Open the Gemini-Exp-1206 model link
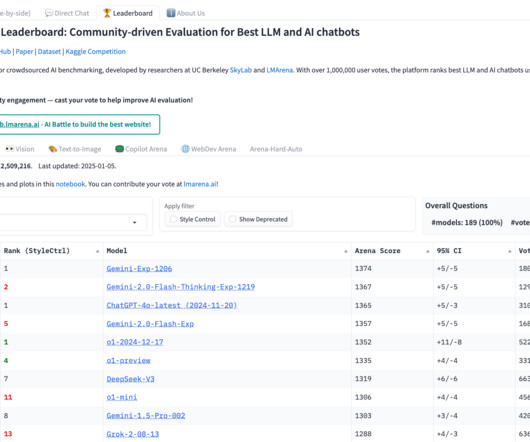 pyautogui.click(x=139, y=269)
